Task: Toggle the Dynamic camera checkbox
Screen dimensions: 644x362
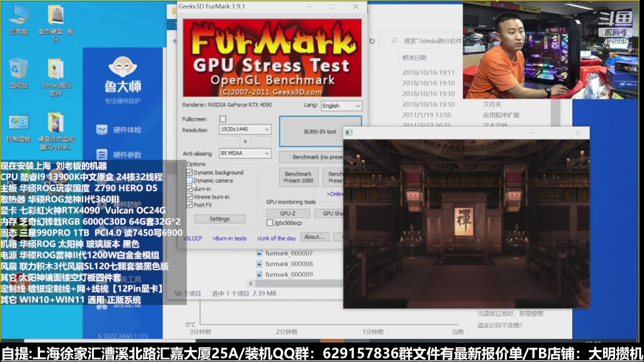Action: [x=189, y=180]
